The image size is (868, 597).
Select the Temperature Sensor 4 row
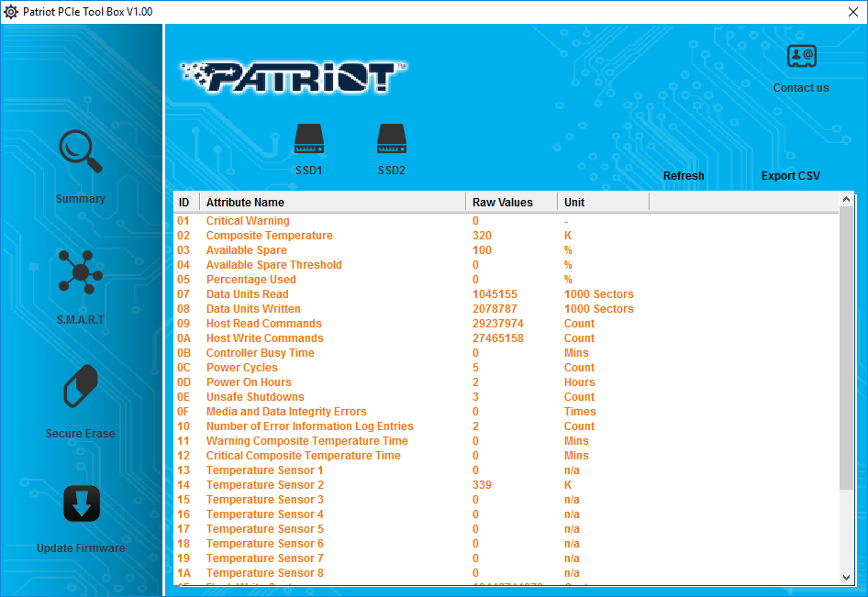[x=506, y=514]
